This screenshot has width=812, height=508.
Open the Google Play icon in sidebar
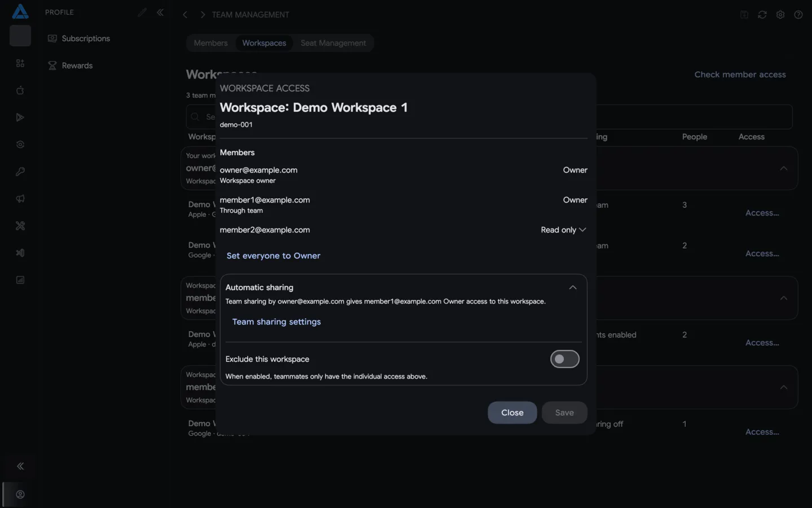click(x=20, y=117)
